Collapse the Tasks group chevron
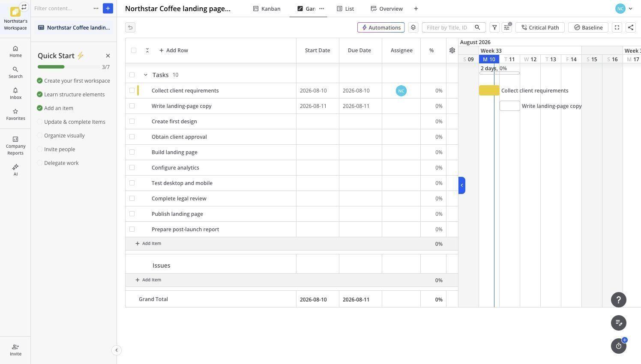Viewport: 641px width, 364px height. tap(145, 75)
